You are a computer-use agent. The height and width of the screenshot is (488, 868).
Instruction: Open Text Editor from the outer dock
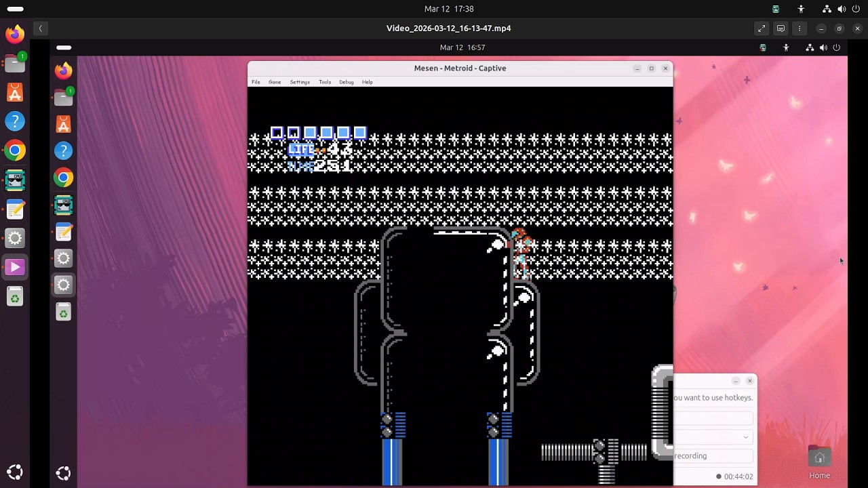[15, 209]
